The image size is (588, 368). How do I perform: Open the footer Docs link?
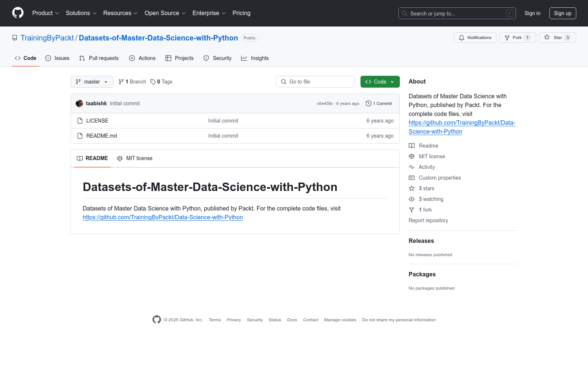coord(292,320)
